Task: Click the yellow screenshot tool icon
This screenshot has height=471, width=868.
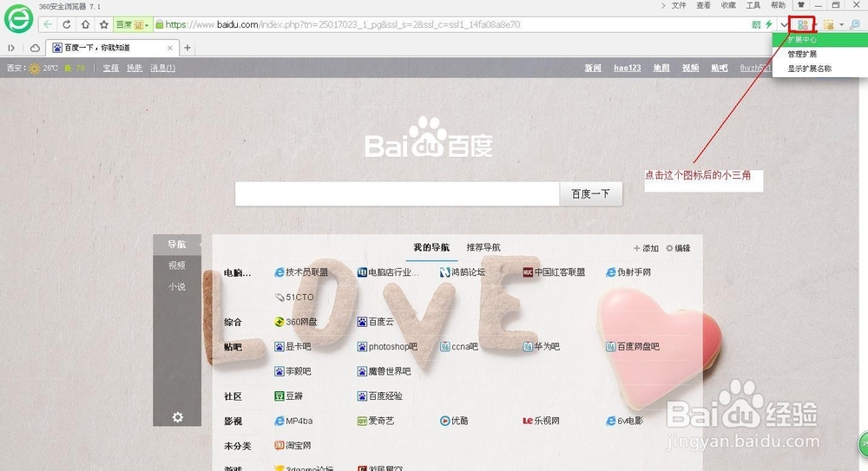Action: (828, 24)
